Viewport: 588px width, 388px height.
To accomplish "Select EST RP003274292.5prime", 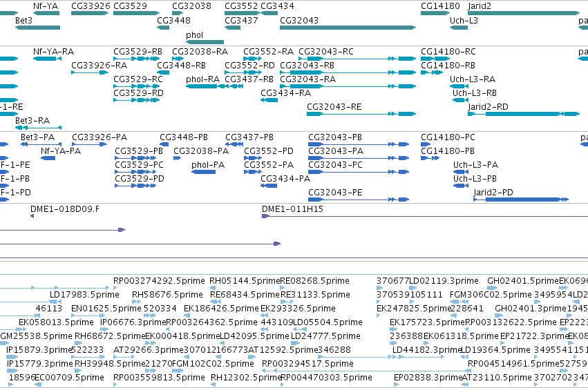I will click(159, 281).
